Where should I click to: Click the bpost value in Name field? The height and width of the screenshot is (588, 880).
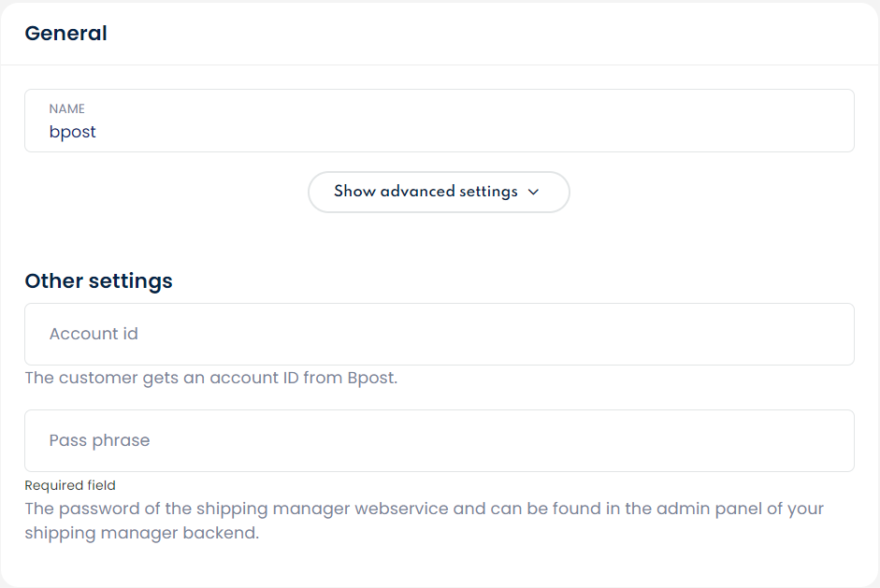(73, 132)
